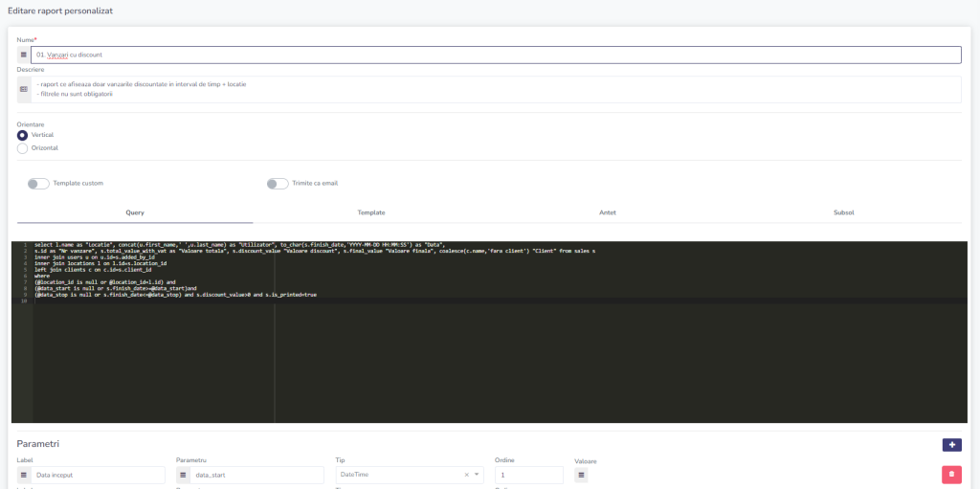Click the icon next to Label field

[24, 476]
